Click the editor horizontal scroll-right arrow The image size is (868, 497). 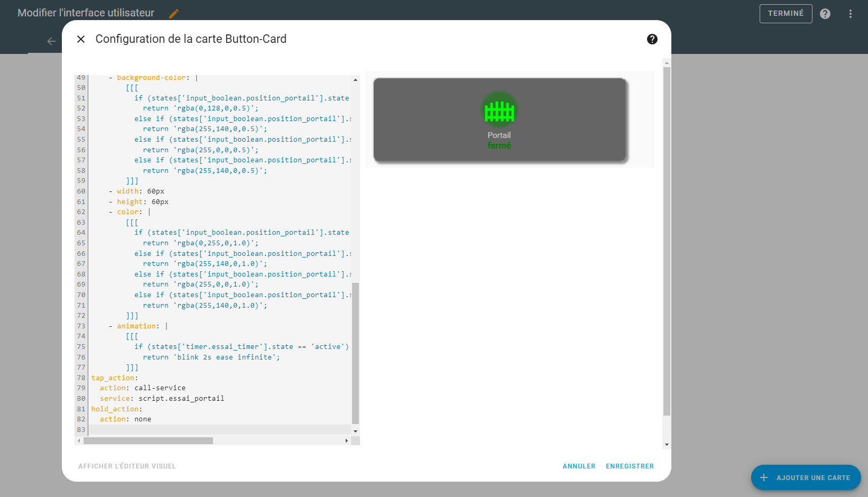[347, 440]
